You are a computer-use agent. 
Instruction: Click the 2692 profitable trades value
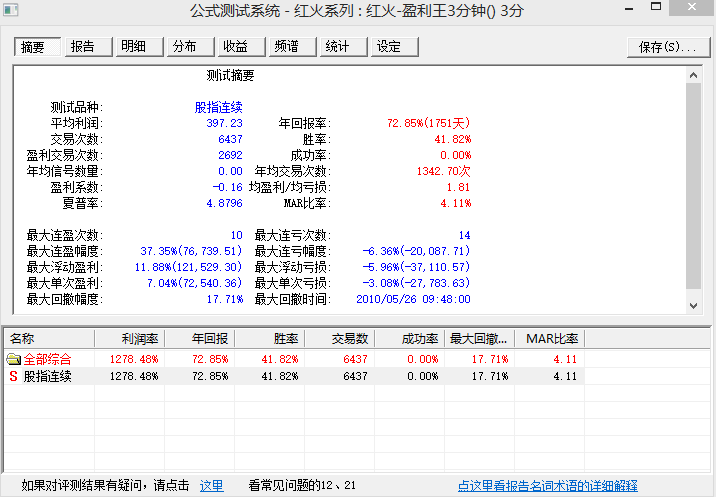click(230, 155)
